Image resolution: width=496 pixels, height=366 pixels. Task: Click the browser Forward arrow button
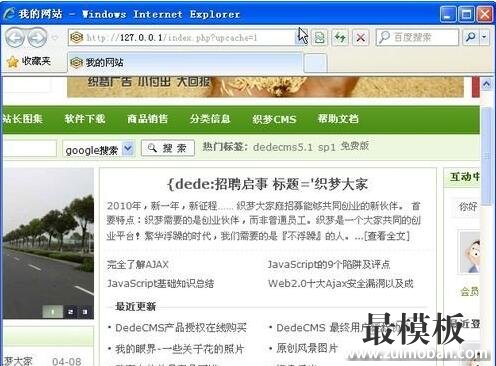37,37
